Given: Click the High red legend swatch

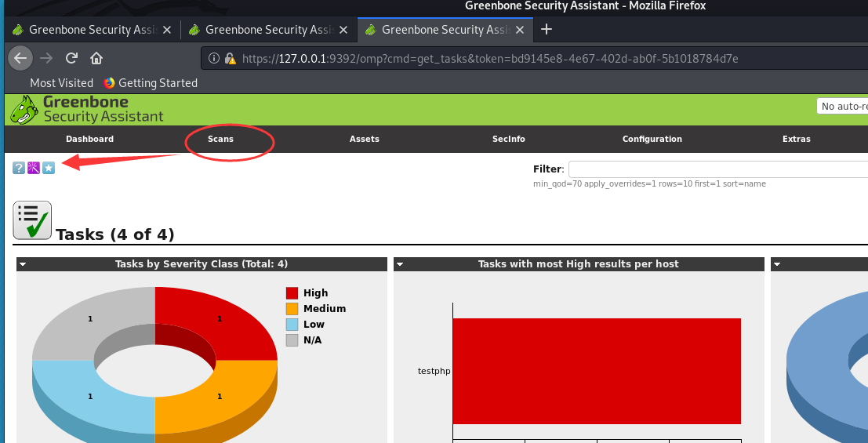Looking at the screenshot, I should [x=292, y=293].
